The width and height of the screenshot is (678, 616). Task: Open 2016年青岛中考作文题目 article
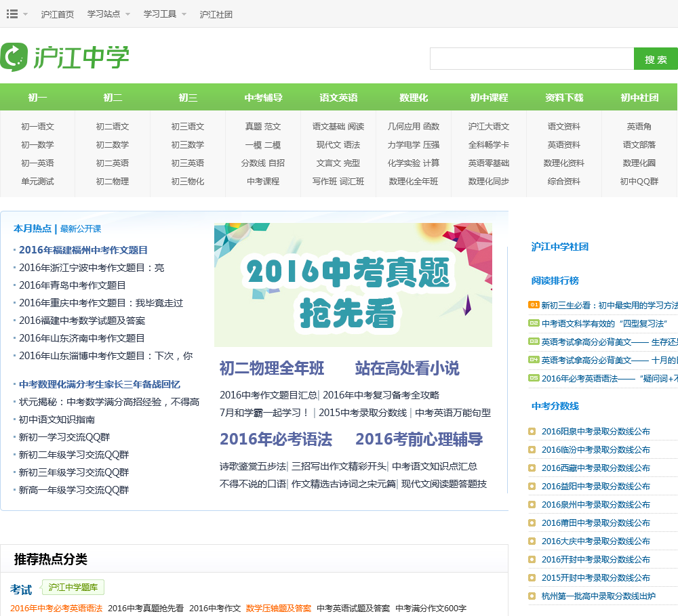pos(73,285)
